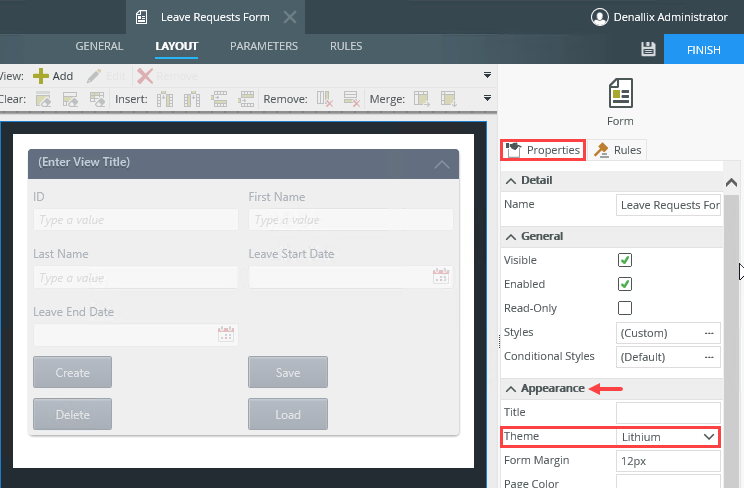This screenshot has height=488, width=744.
Task: Collapse the General section
Action: tap(511, 237)
